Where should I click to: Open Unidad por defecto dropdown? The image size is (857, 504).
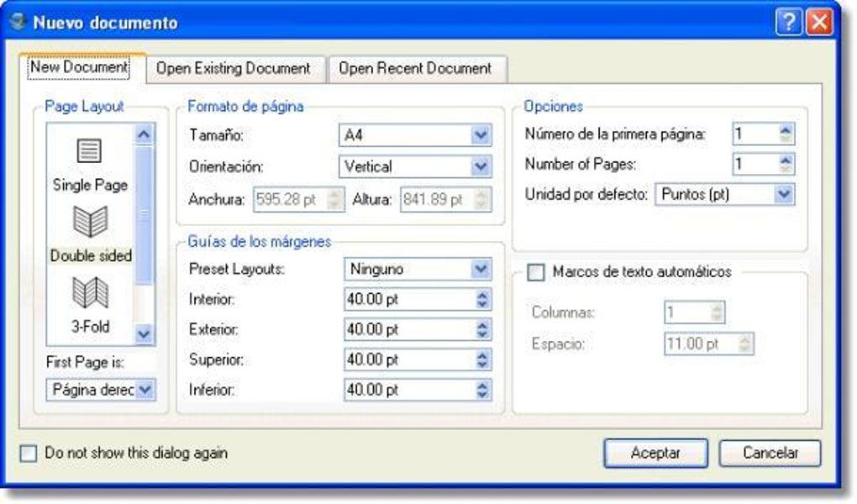coord(724,194)
